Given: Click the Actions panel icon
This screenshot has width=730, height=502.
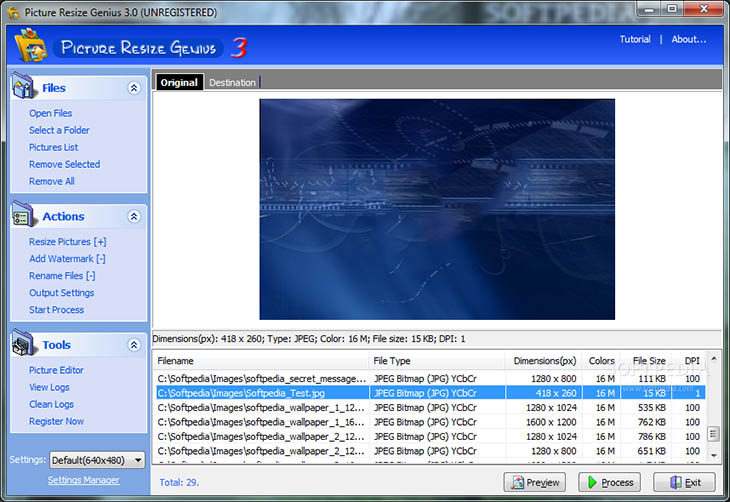Looking at the screenshot, I should 23,215.
